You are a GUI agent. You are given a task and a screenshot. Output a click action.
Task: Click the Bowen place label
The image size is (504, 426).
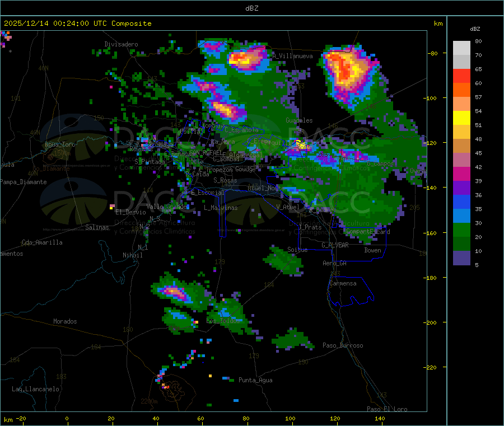tap(373, 250)
